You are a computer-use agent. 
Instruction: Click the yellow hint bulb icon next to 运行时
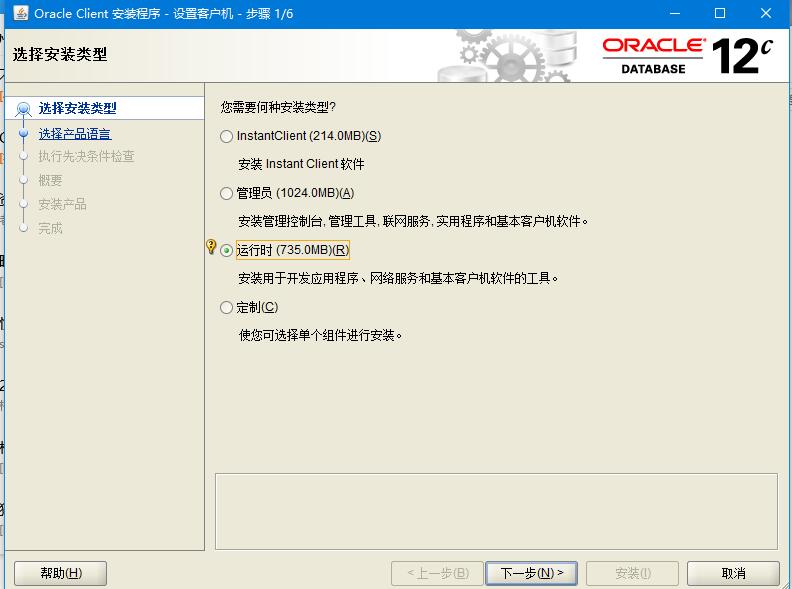click(x=212, y=247)
